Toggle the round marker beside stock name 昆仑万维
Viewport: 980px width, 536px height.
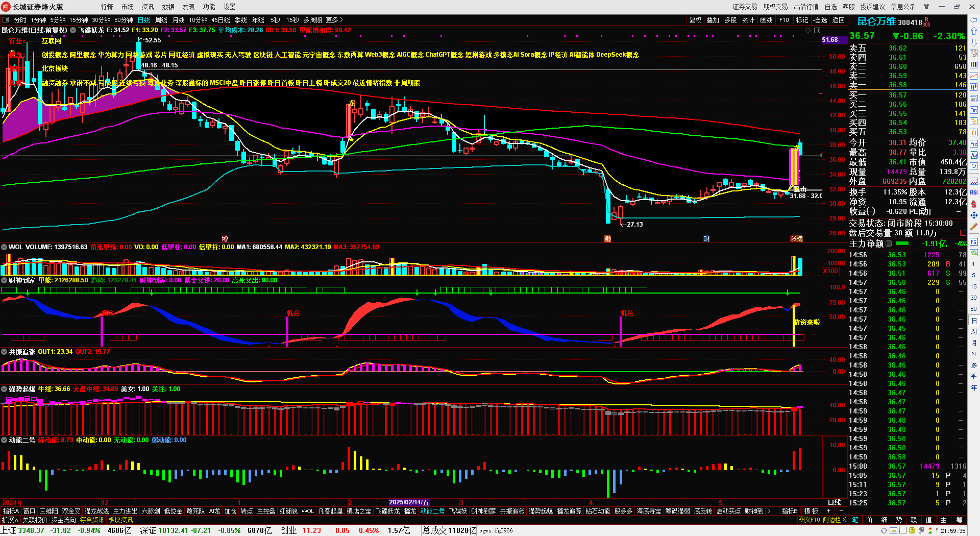tap(73, 30)
